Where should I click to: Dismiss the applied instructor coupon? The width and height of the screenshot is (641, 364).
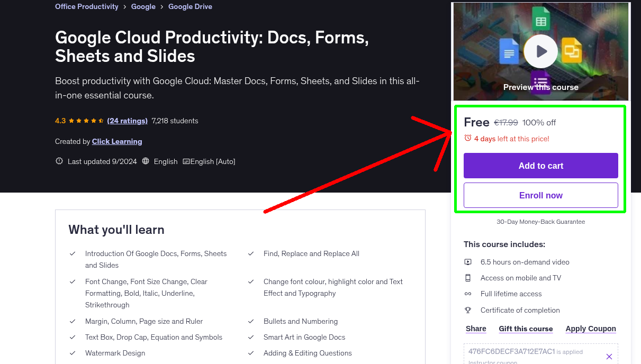point(609,356)
